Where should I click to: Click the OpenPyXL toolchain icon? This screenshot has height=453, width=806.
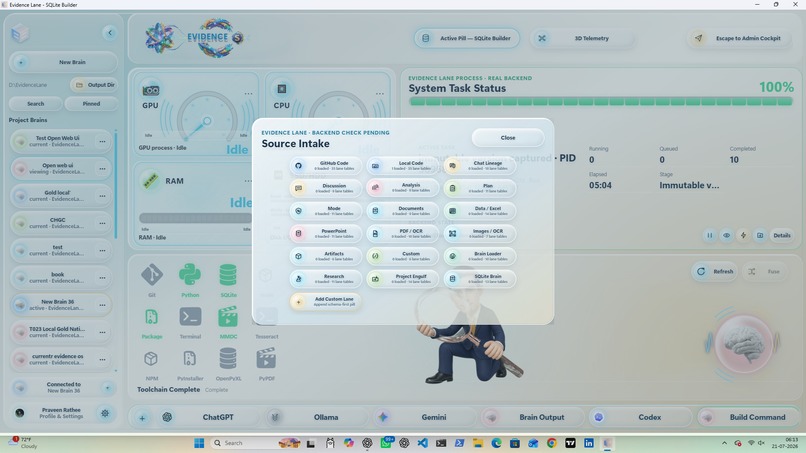click(x=228, y=359)
